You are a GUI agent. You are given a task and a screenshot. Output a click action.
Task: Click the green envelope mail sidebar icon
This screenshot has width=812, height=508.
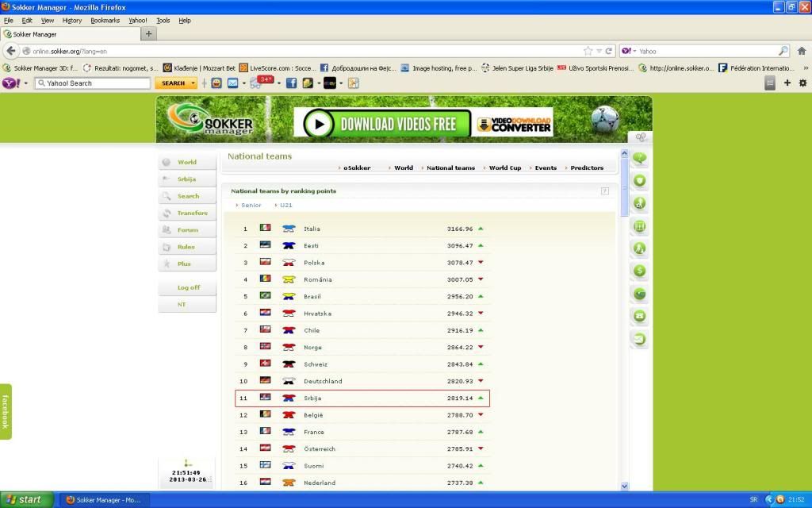640,339
